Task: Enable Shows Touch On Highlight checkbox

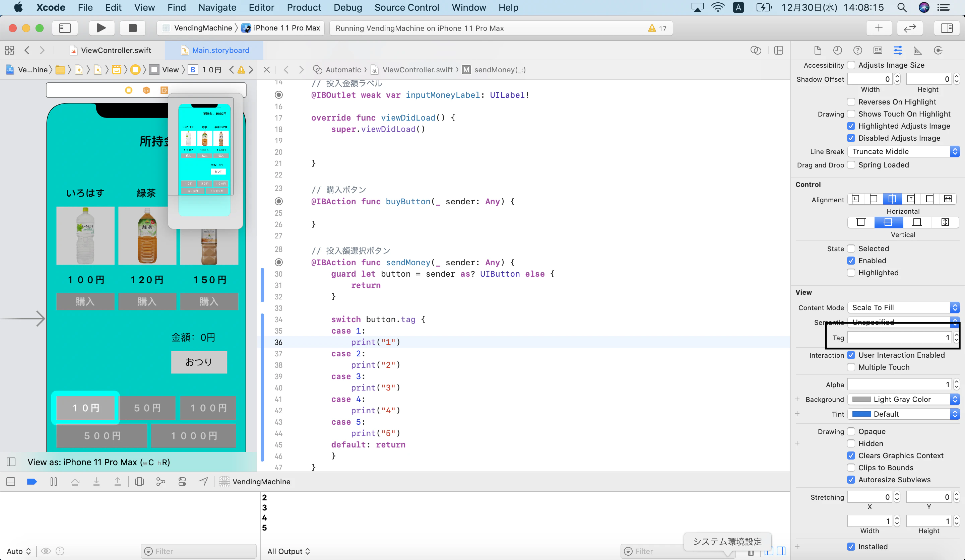Action: pos(851,114)
